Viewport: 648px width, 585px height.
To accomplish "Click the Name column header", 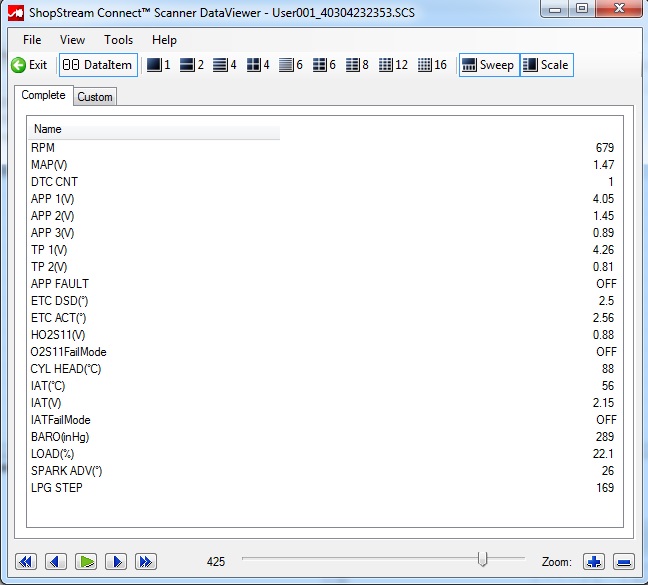I will 154,129.
